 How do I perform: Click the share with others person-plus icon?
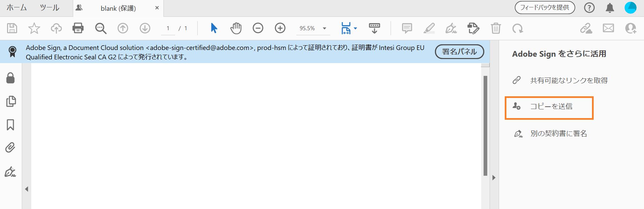click(x=631, y=28)
